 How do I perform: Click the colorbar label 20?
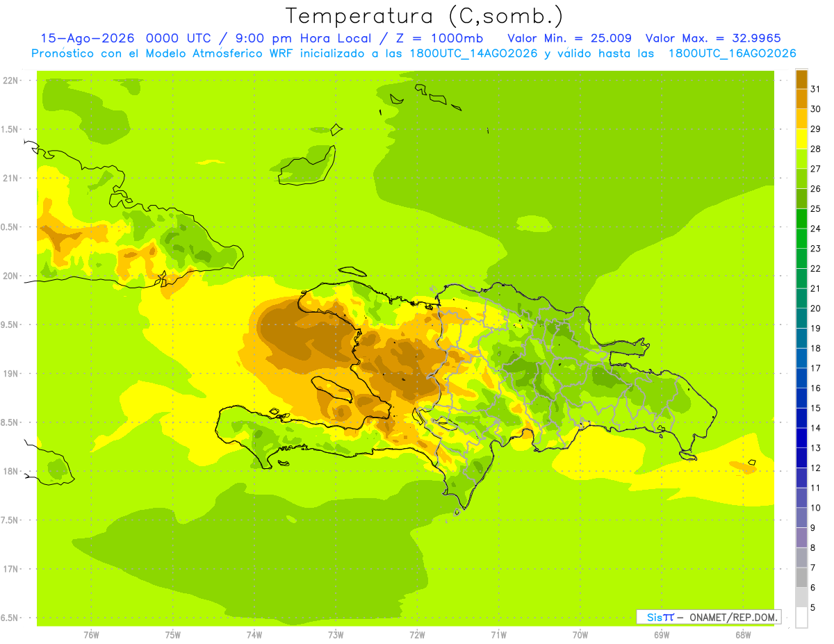click(816, 308)
